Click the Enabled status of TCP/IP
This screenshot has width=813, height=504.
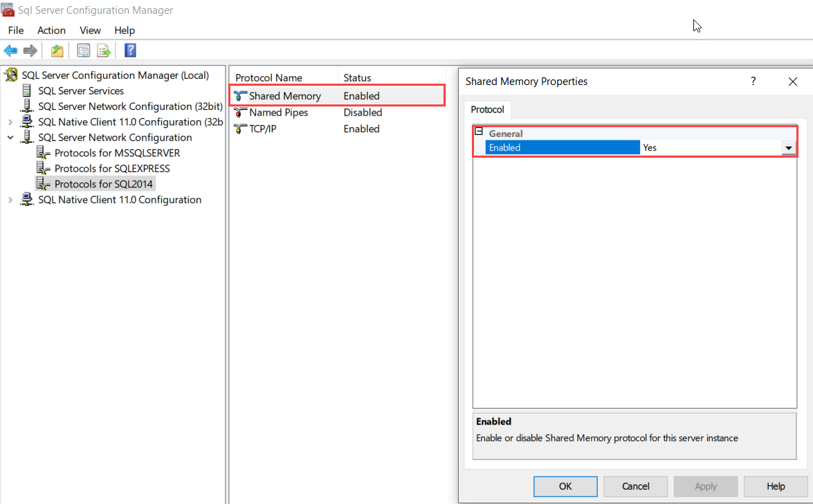click(361, 129)
